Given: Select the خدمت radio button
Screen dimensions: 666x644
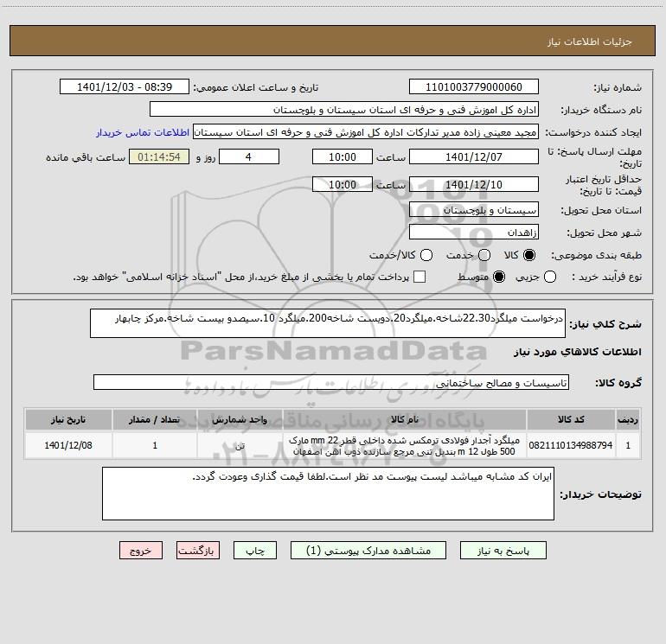Looking at the screenshot, I should (484, 255).
